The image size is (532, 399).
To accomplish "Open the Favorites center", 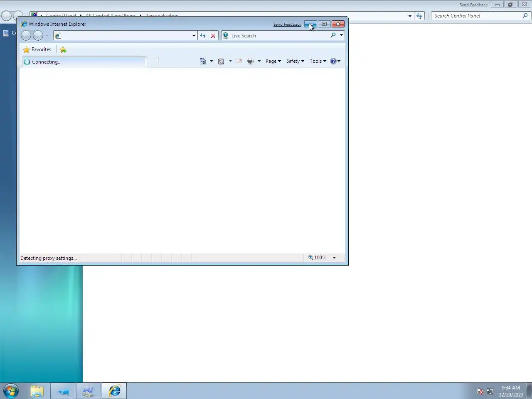I will [37, 49].
